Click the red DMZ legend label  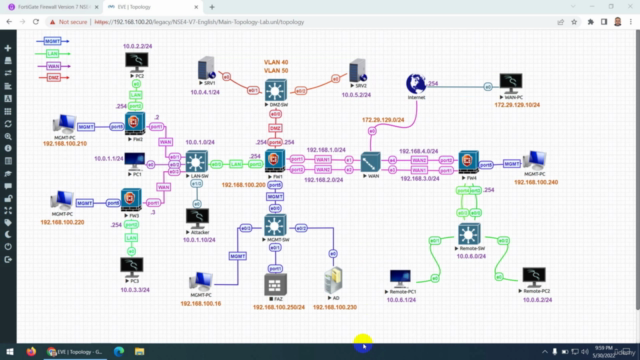(53, 78)
